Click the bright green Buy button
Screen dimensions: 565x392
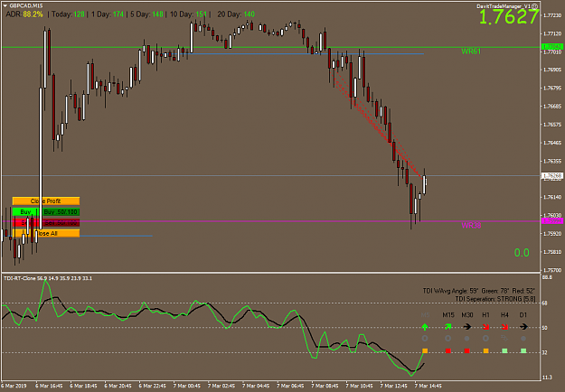point(25,212)
